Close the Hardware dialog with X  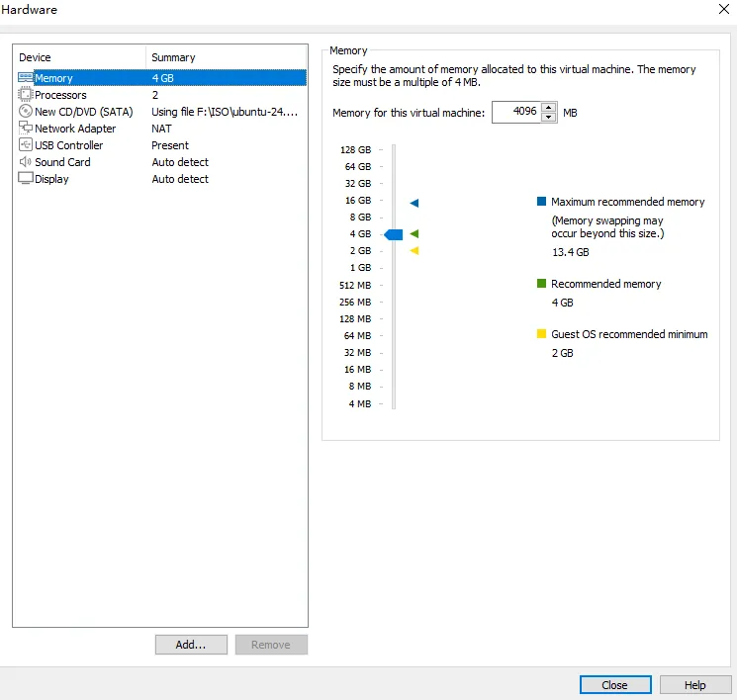(x=724, y=9)
